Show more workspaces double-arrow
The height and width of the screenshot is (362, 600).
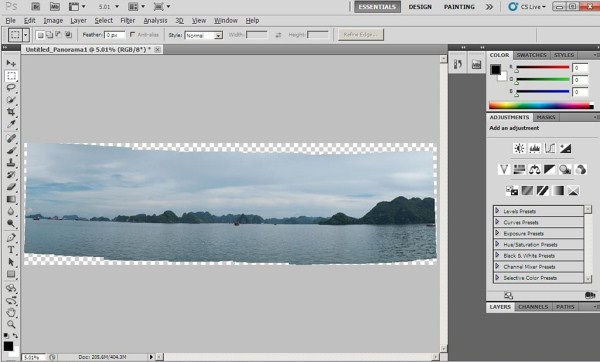click(x=489, y=7)
